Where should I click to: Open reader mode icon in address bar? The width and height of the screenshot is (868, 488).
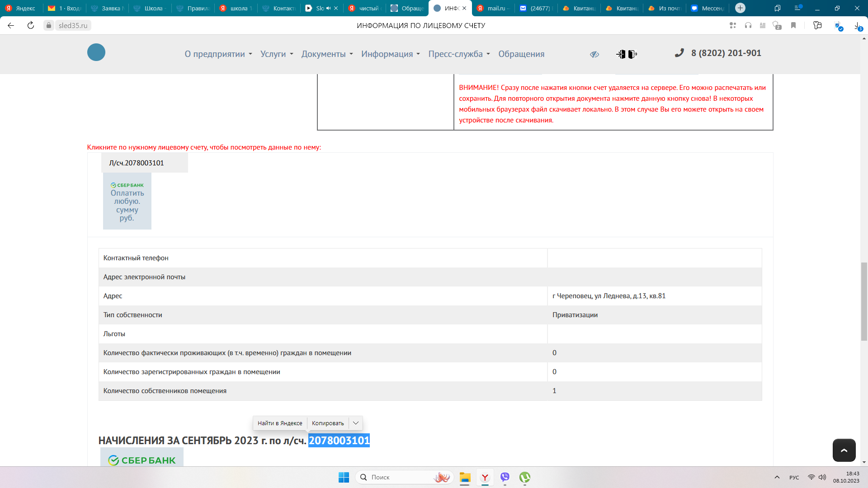pos(763,26)
